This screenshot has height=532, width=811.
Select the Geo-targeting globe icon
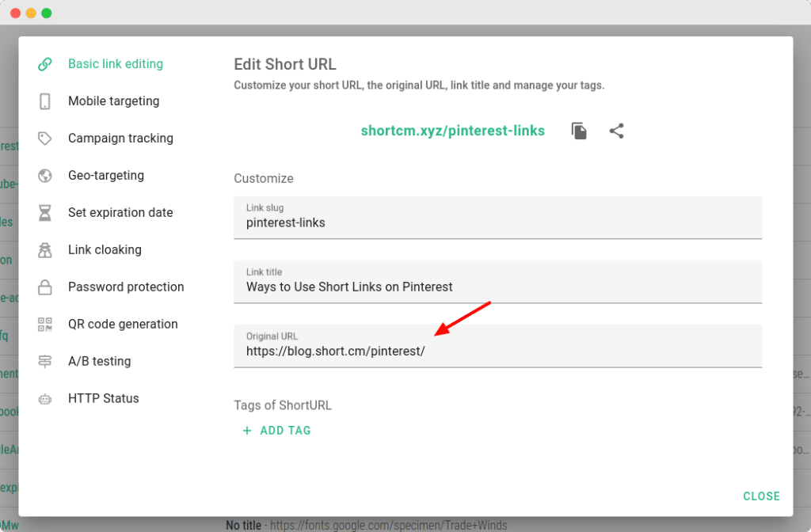pos(44,175)
